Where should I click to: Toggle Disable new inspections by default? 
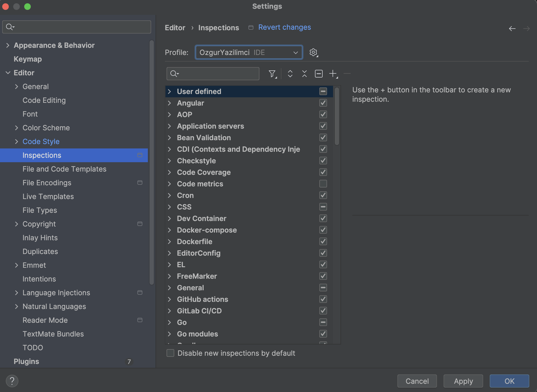170,353
